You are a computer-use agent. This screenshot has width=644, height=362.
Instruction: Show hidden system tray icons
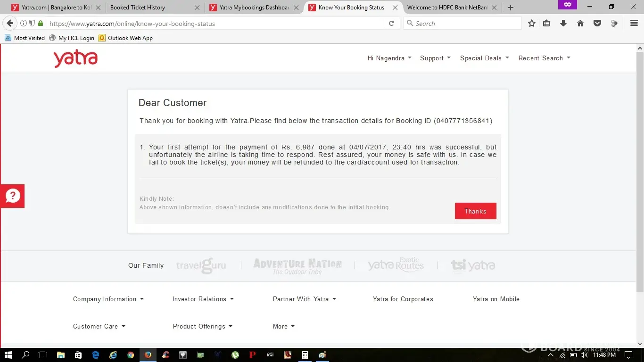tap(550, 355)
